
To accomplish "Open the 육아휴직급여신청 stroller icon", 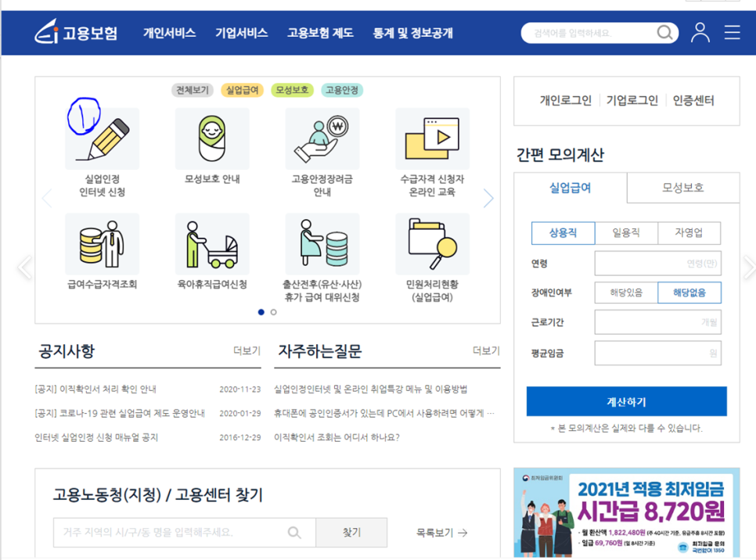I will point(212,244).
